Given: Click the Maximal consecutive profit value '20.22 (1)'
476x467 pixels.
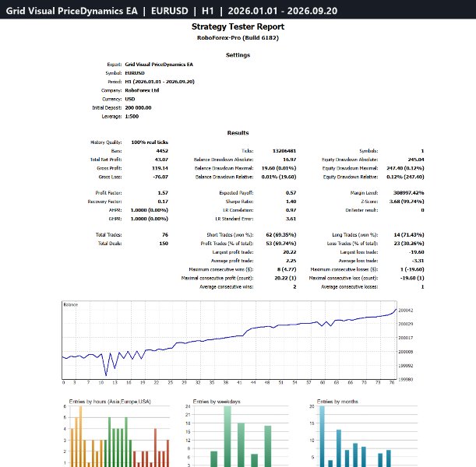Looking at the screenshot, I should click(x=285, y=278).
